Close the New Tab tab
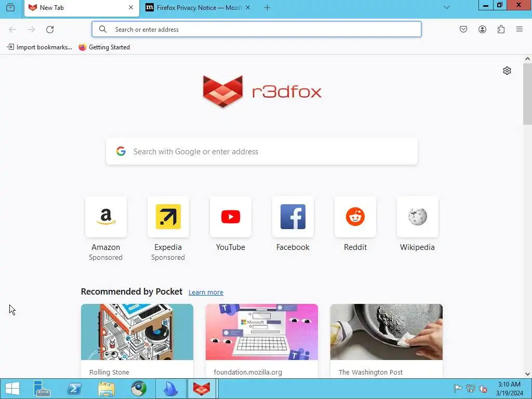This screenshot has height=399, width=532. [x=130, y=7]
